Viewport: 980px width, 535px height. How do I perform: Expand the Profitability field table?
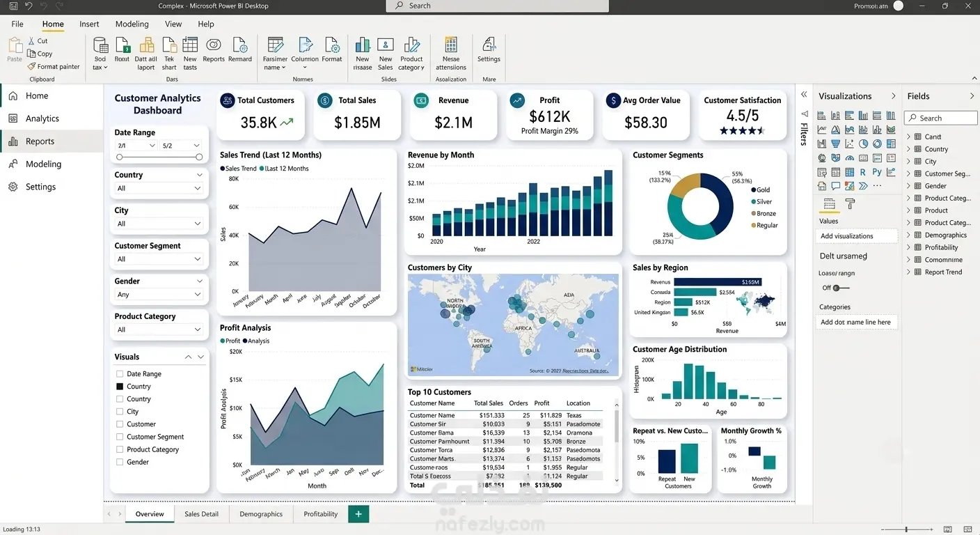click(x=909, y=247)
